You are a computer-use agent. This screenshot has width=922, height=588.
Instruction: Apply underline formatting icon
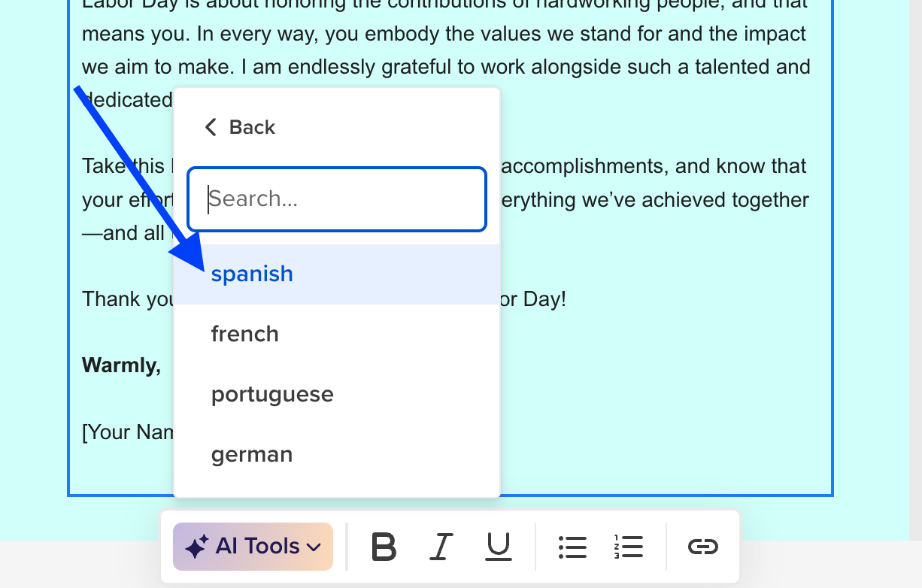[498, 547]
